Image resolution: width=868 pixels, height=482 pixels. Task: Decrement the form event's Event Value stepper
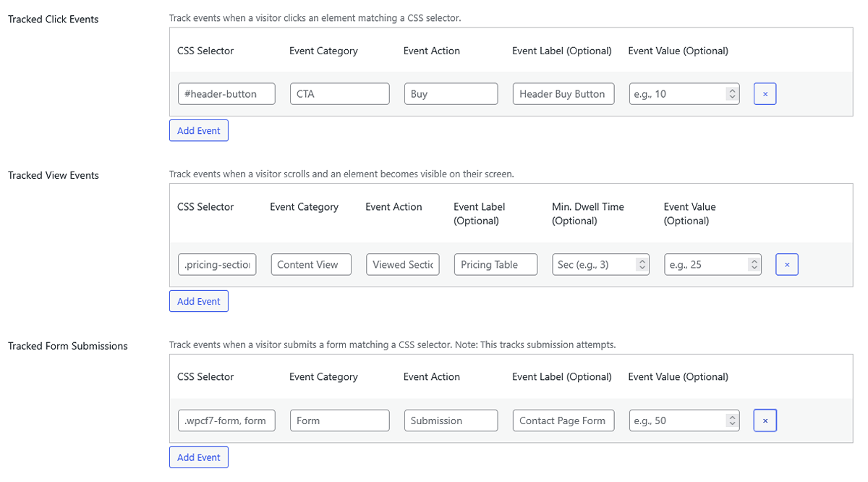pos(731,424)
